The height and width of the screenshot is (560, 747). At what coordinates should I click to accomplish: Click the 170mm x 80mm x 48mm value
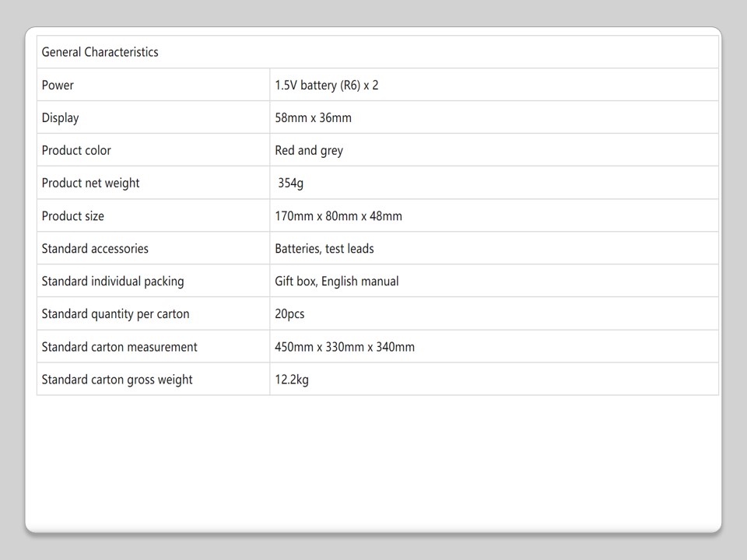point(338,216)
